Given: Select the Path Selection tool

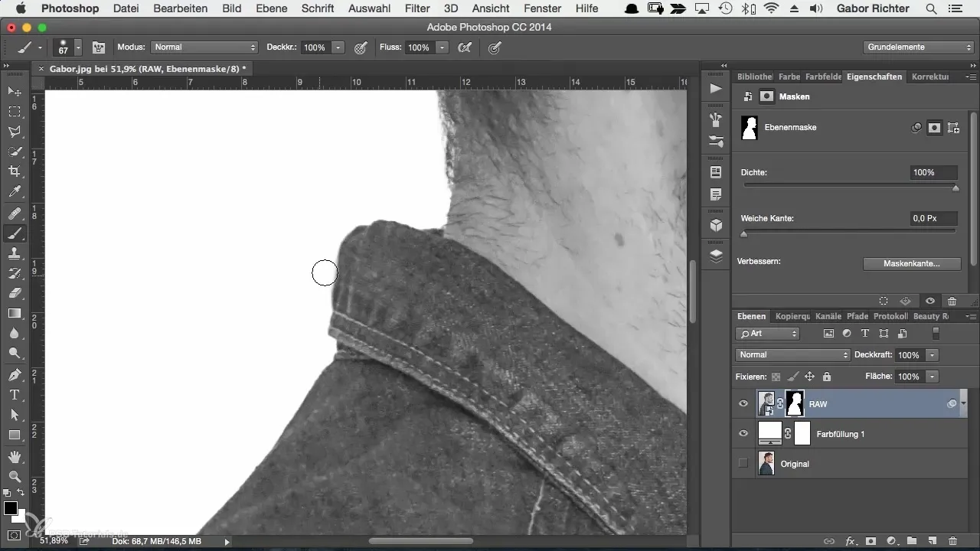Looking at the screenshot, I should [14, 415].
